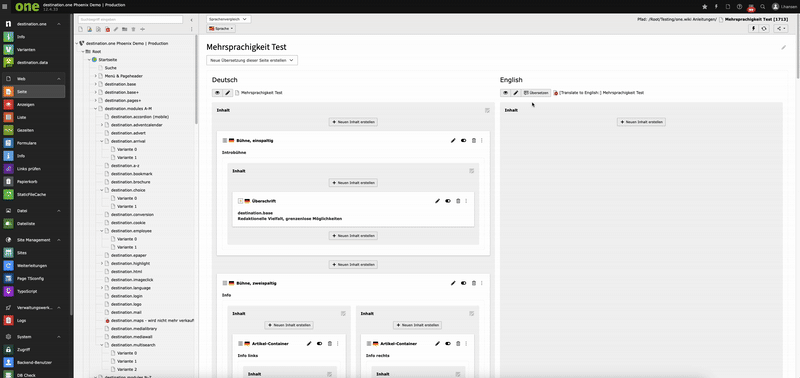Open the Zugriff module
This screenshot has width=800, height=378.
(33, 349)
